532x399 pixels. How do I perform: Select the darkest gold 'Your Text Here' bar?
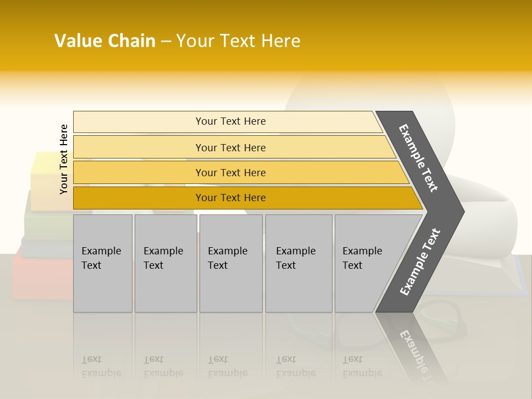pos(231,198)
